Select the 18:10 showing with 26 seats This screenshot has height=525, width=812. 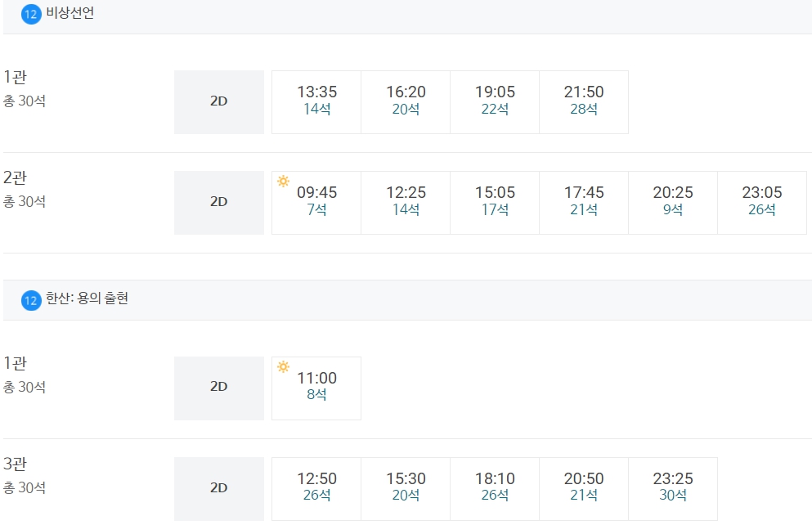coord(495,489)
